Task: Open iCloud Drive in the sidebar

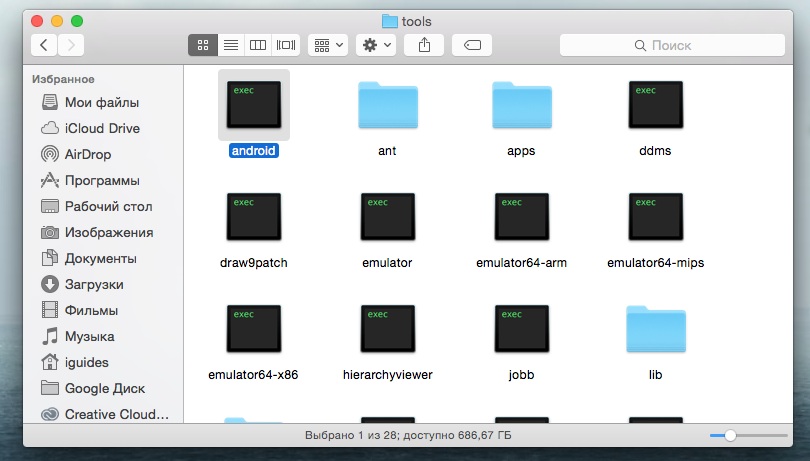Action: [102, 128]
